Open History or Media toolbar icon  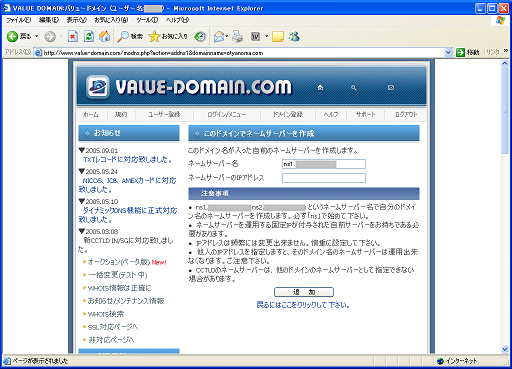pos(200,36)
